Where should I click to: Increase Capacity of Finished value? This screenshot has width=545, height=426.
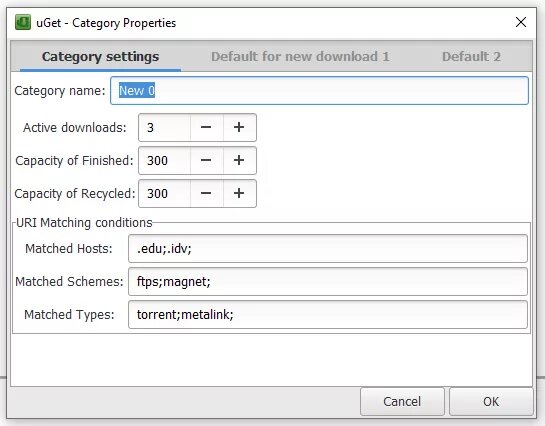tap(239, 161)
